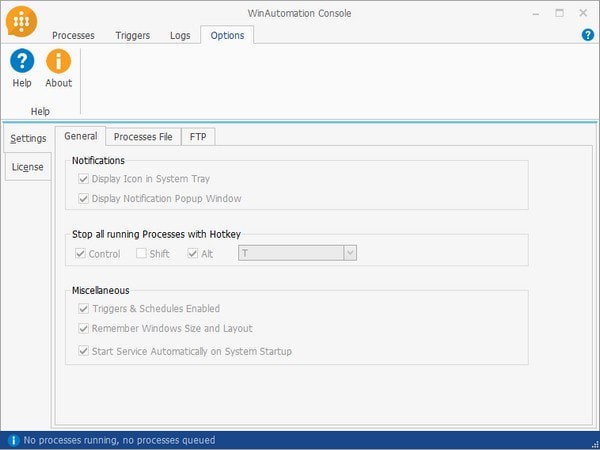Select the License side tab
Image resolution: width=600 pixels, height=450 pixels.
tap(27, 167)
